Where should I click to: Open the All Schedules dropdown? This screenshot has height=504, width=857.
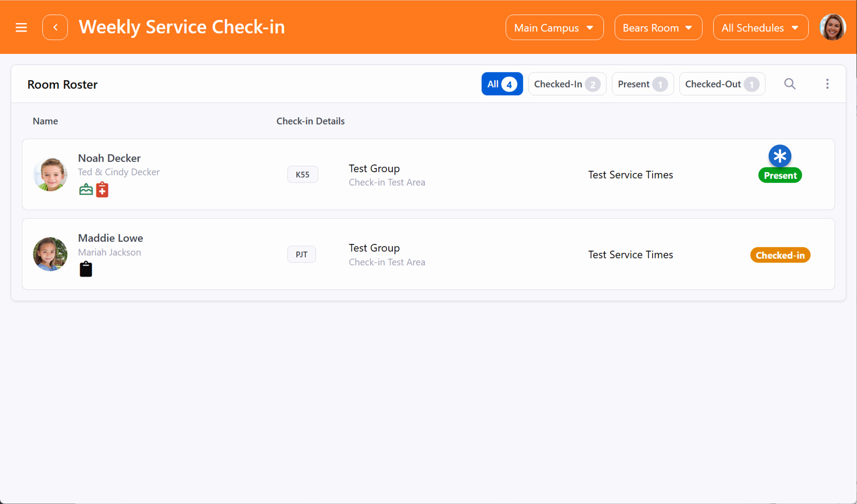(x=760, y=27)
